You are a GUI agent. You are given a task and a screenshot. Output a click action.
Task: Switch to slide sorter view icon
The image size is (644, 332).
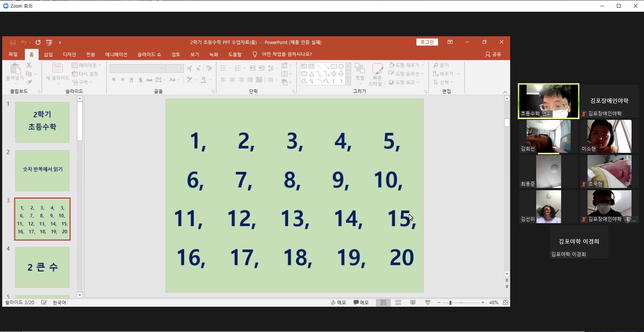[x=398, y=302]
